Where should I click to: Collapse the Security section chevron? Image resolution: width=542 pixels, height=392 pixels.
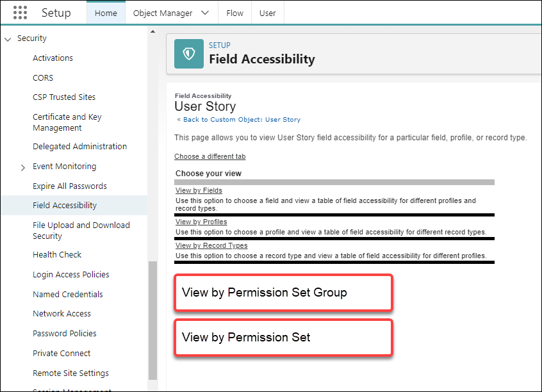[8, 39]
